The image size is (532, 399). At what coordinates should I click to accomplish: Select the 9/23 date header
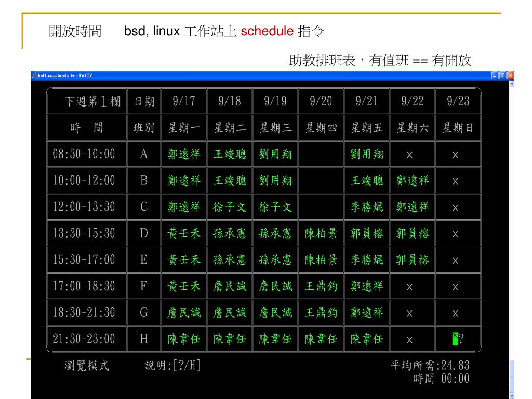(458, 101)
